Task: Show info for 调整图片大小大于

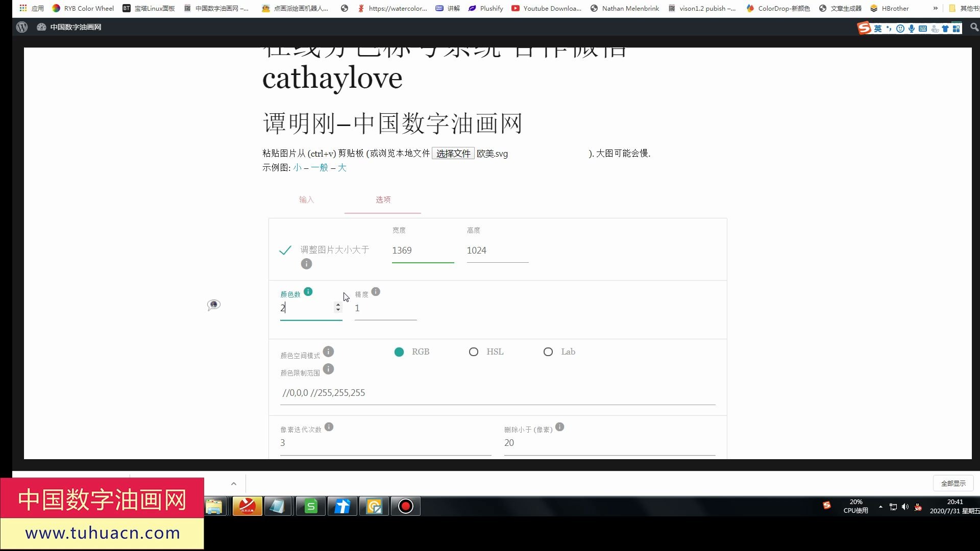Action: [x=306, y=264]
